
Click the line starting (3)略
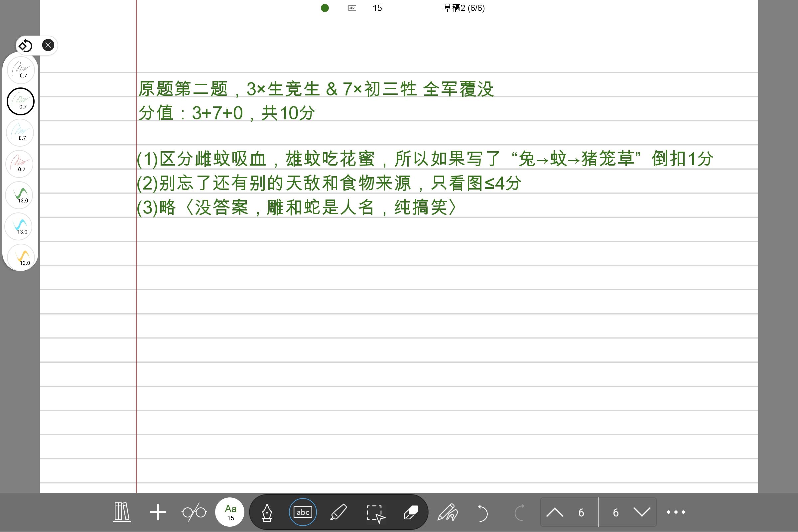[x=297, y=207]
